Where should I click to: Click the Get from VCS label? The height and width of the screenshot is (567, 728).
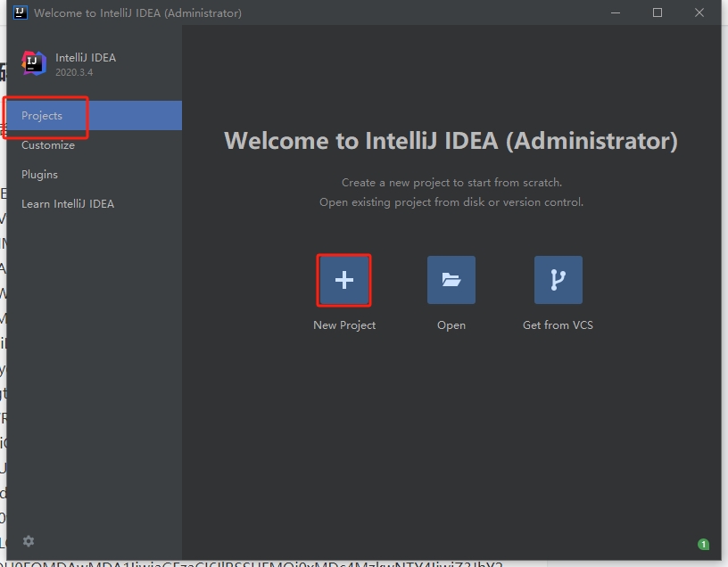[x=558, y=325]
